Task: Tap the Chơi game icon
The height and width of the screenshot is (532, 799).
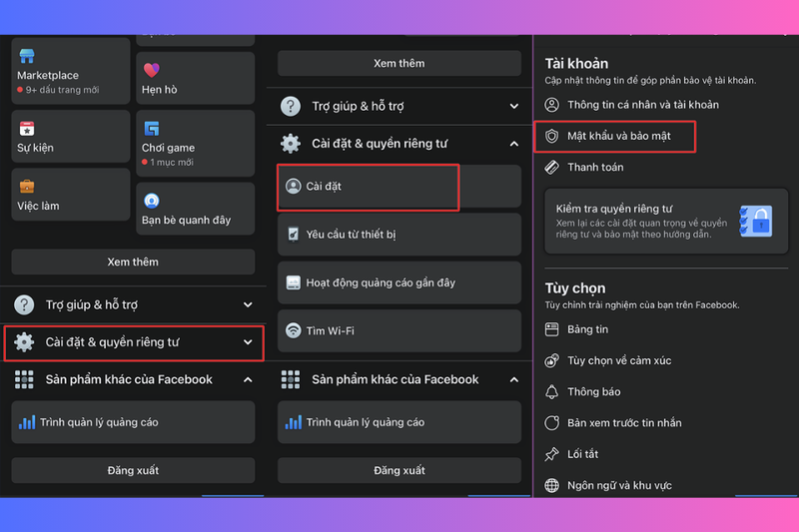Action: [x=152, y=129]
